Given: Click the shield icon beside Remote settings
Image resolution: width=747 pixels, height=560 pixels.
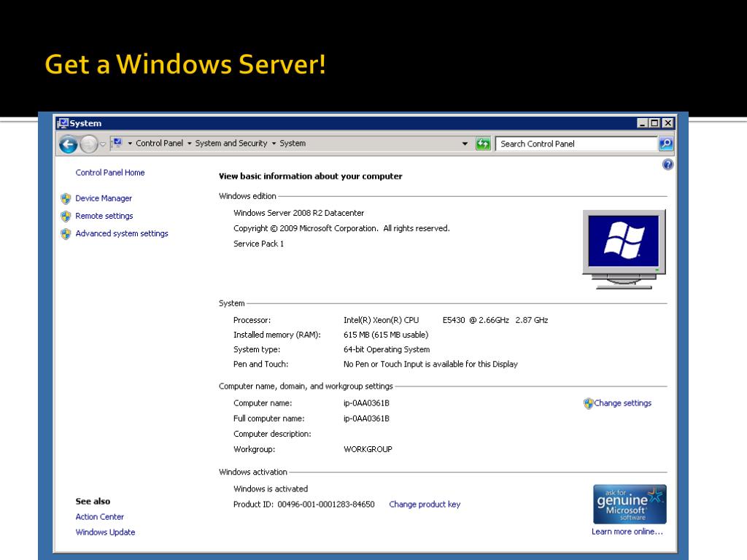Looking at the screenshot, I should tap(66, 216).
